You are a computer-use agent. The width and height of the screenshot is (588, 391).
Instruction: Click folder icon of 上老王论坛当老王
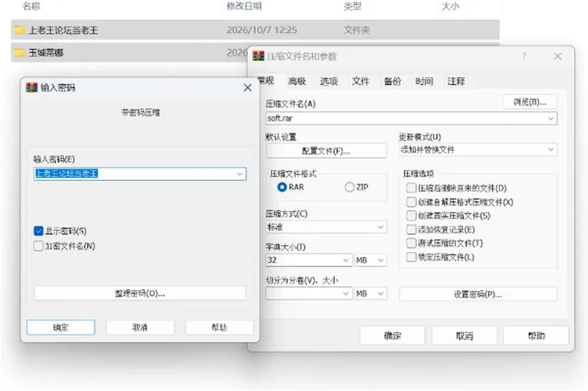(20, 30)
